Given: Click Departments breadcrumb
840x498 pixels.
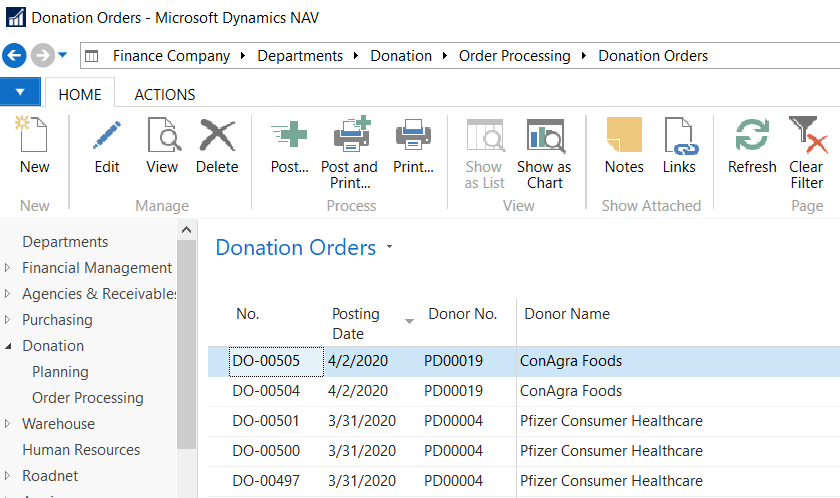Looking at the screenshot, I should click(x=300, y=56).
